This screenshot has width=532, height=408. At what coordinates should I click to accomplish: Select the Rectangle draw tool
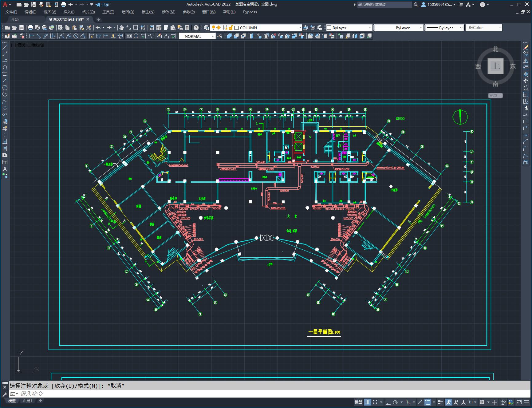click(5, 74)
